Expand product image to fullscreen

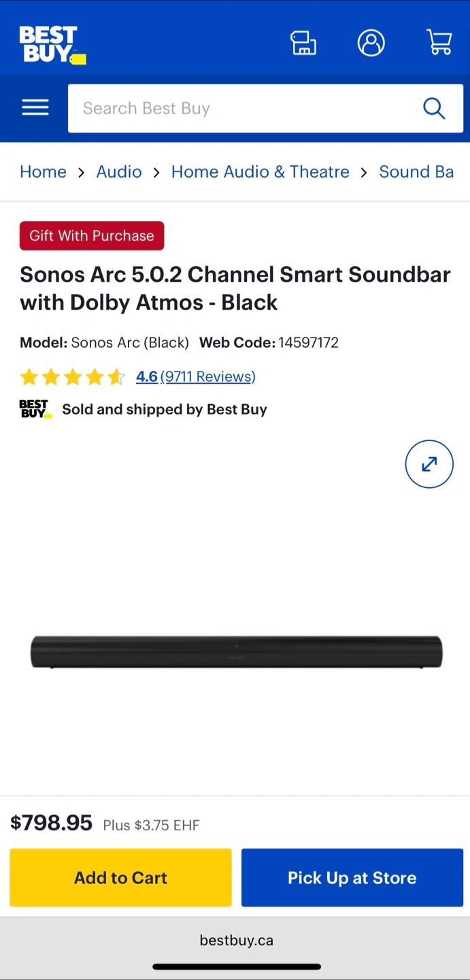point(429,464)
